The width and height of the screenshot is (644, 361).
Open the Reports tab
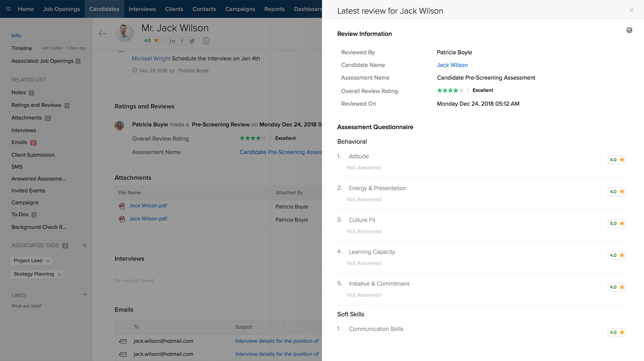tap(274, 9)
